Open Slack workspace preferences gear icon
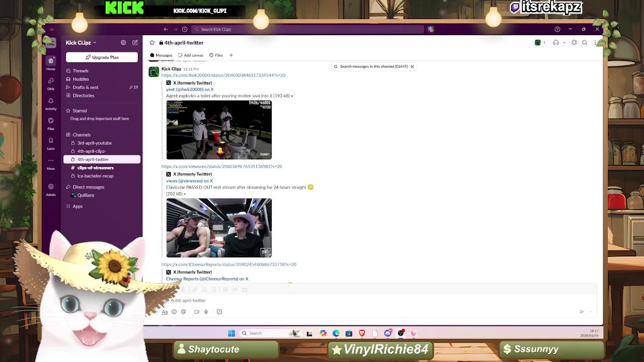The height and width of the screenshot is (362, 644). coord(123,43)
